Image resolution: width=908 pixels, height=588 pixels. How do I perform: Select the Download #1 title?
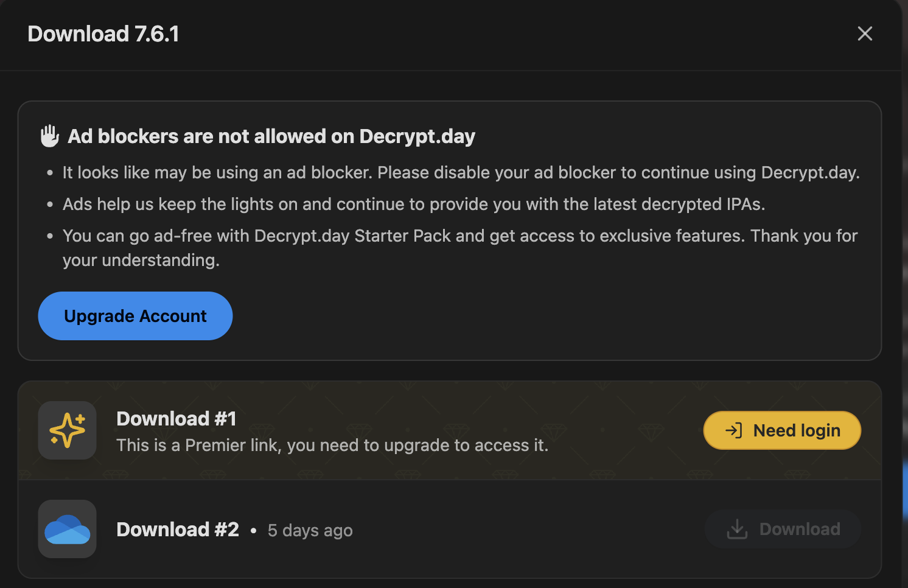pyautogui.click(x=176, y=419)
